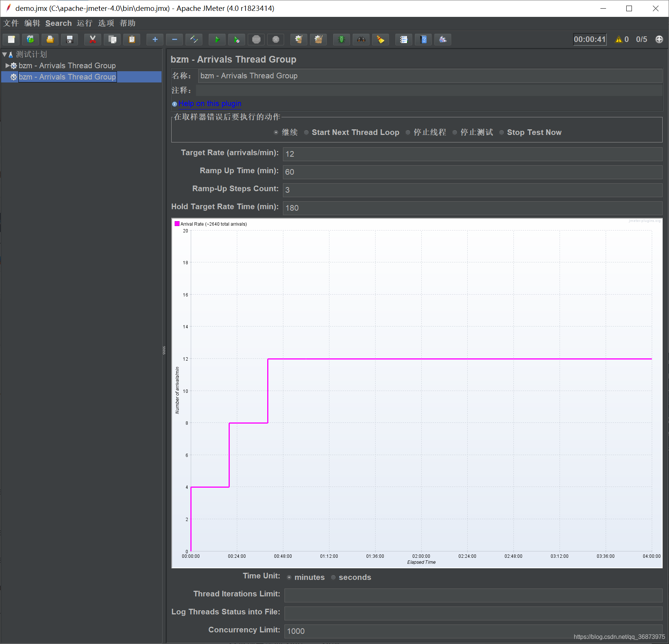
Task: Open the remote start bug icon
Action: coord(341,39)
